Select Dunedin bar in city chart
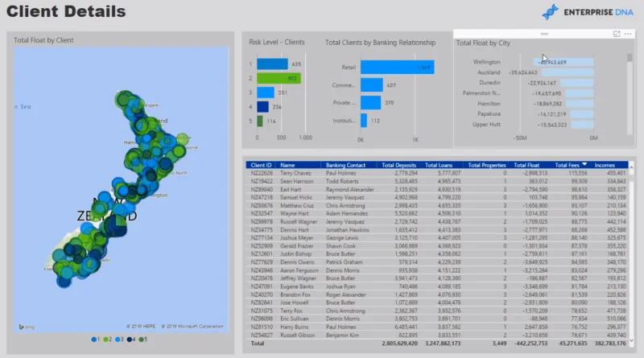This screenshot has height=358, width=644. (576, 83)
